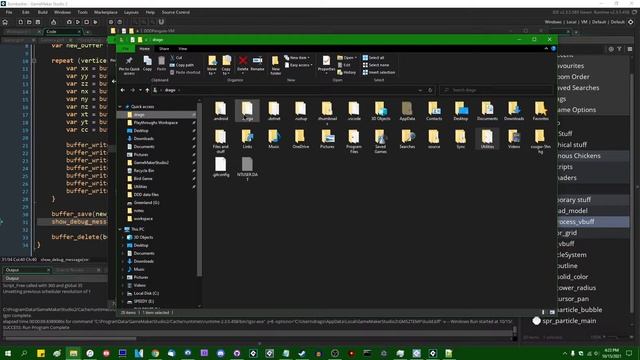Screen dimensions: 640x360
Task: Click History in the Open group
Action: pyautogui.click(x=347, y=73)
